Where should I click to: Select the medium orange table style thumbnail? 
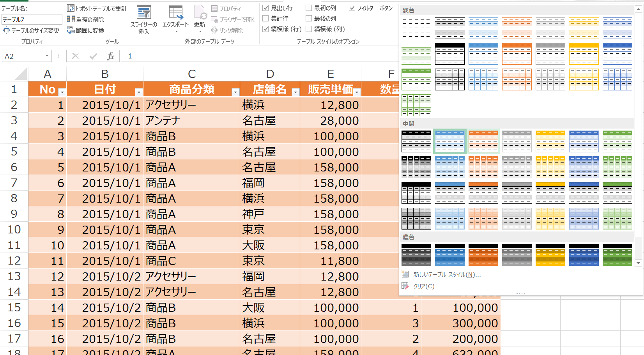point(483,141)
